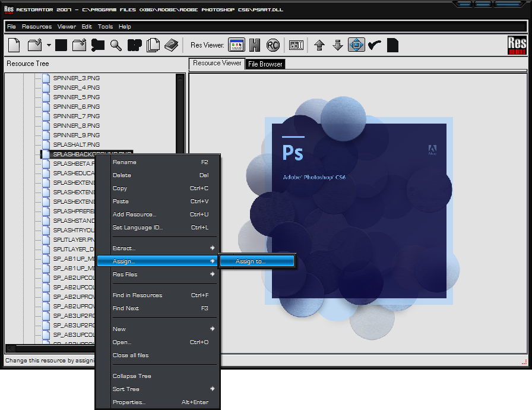The image size is (532, 410).
Task: Click the resource tree's vertical scrollbar up arrow
Action: coord(180,78)
